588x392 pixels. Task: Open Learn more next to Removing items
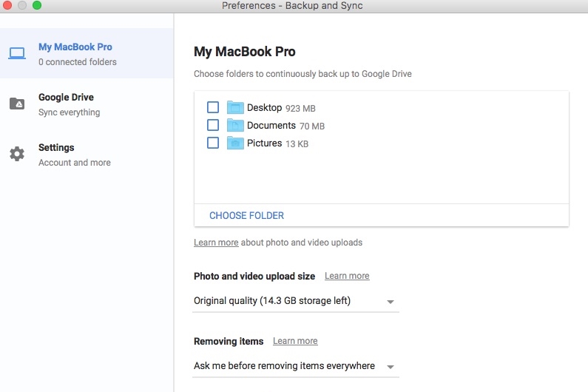(295, 341)
